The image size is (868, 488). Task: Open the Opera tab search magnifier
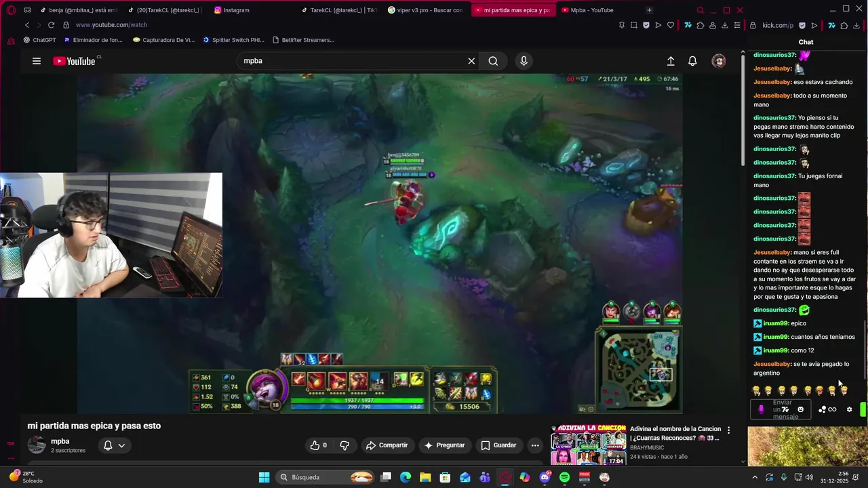click(x=701, y=10)
